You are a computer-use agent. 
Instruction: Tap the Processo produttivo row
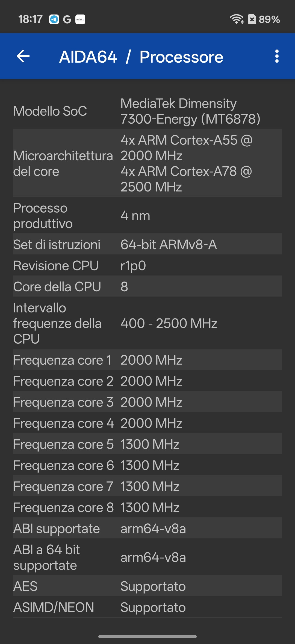147,216
